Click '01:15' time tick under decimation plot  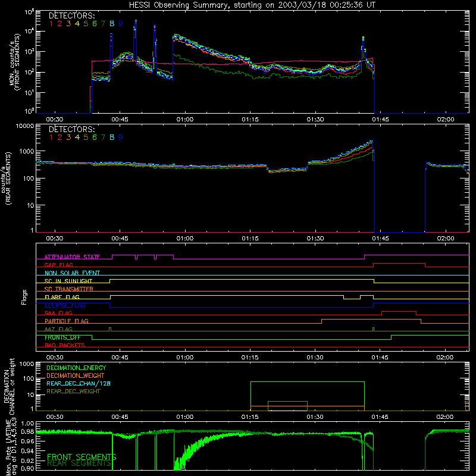[250, 417]
